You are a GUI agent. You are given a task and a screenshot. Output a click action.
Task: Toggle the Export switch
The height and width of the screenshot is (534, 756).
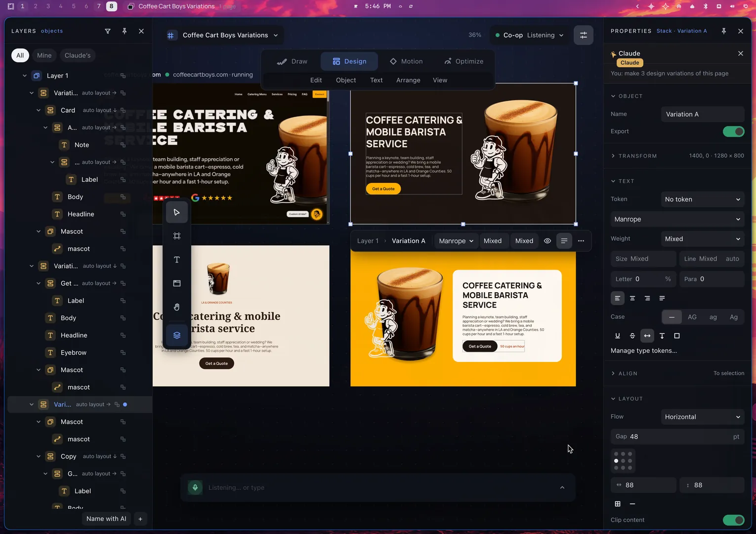[734, 132]
